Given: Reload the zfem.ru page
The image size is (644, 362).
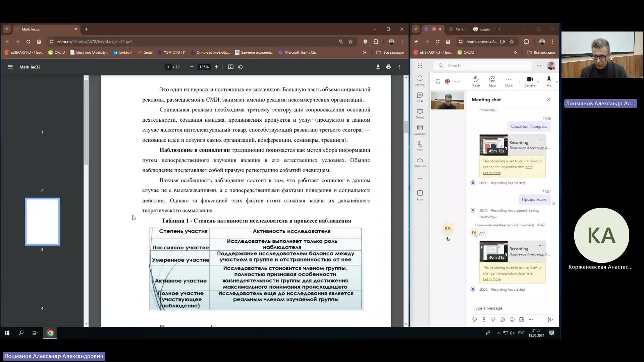Looking at the screenshot, I should (x=29, y=42).
